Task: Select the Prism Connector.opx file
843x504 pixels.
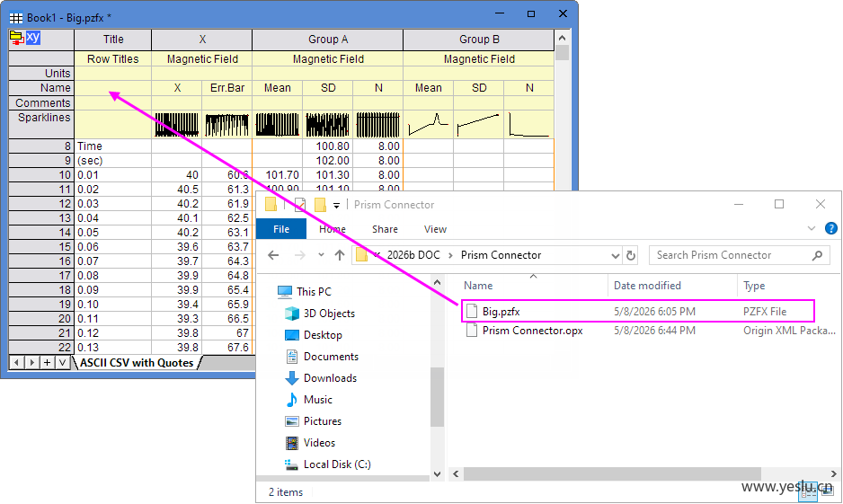Action: pos(532,331)
